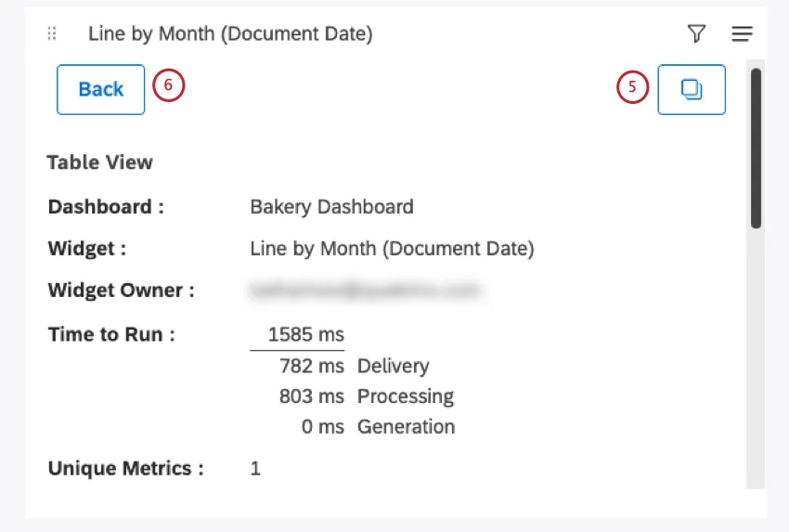Go back using the Back button
789x532 pixels.
coord(100,89)
